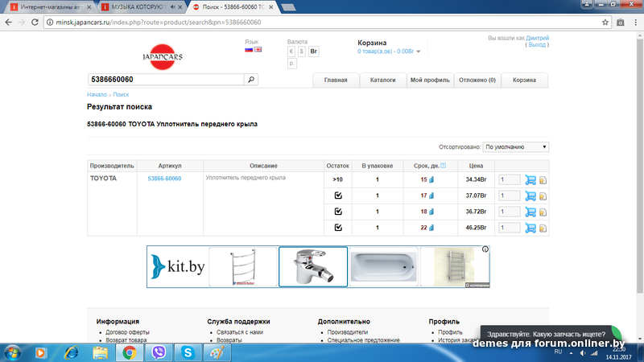Image resolution: width=644 pixels, height=362 pixels.
Task: Click the stock checkmark in the 37.07Br row
Action: [x=338, y=195]
